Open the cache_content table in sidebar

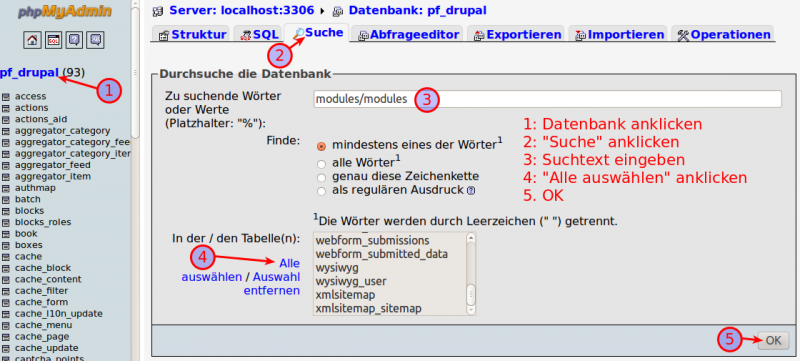click(48, 279)
